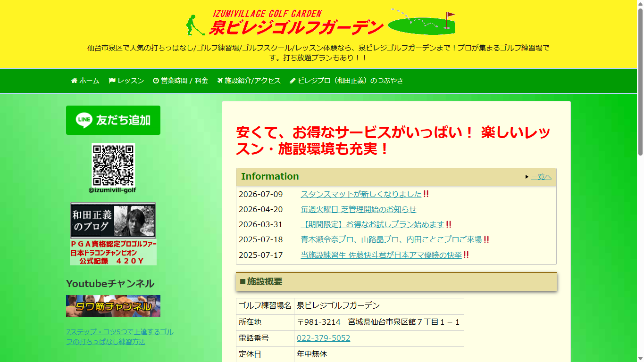This screenshot has height=362, width=644.
Task: Open ビレジプロ（和田正義）のつぶやき page
Action: pyautogui.click(x=347, y=81)
